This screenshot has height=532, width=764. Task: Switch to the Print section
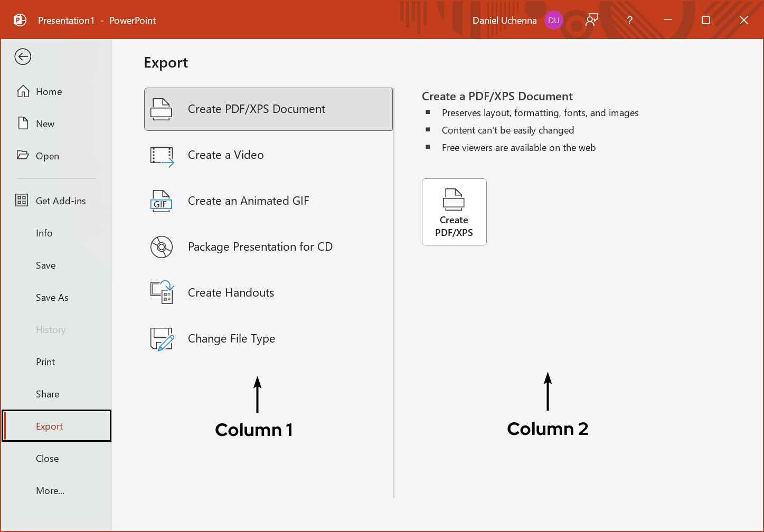click(45, 362)
